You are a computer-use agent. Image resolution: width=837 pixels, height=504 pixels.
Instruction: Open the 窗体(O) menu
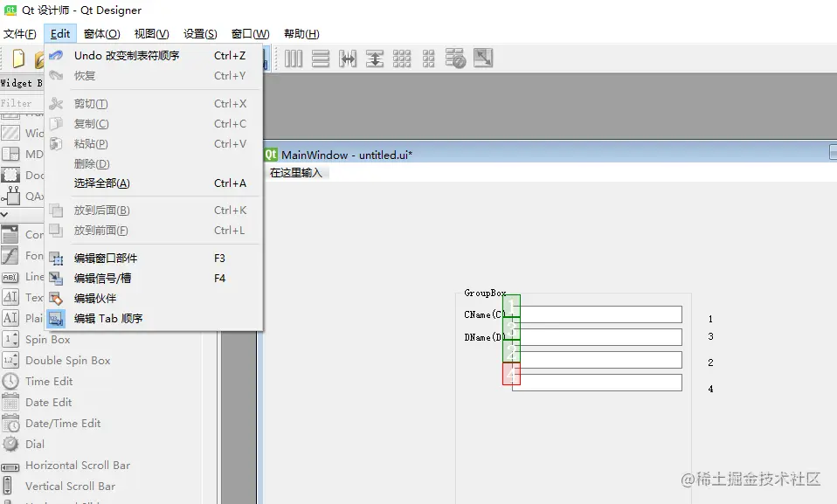[102, 33]
